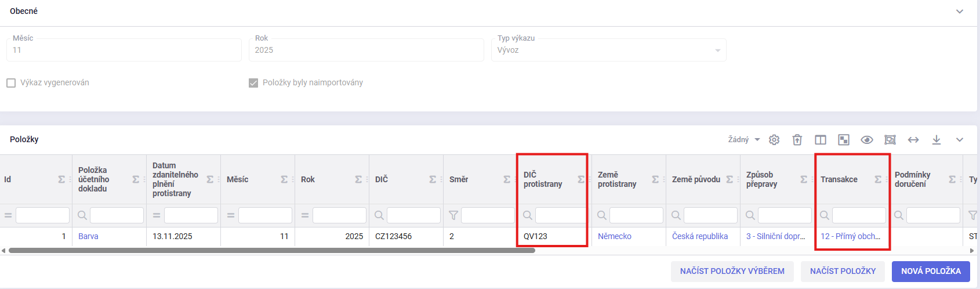This screenshot has width=980, height=289.
Task: Click the group selection frame icon
Action: [890, 140]
